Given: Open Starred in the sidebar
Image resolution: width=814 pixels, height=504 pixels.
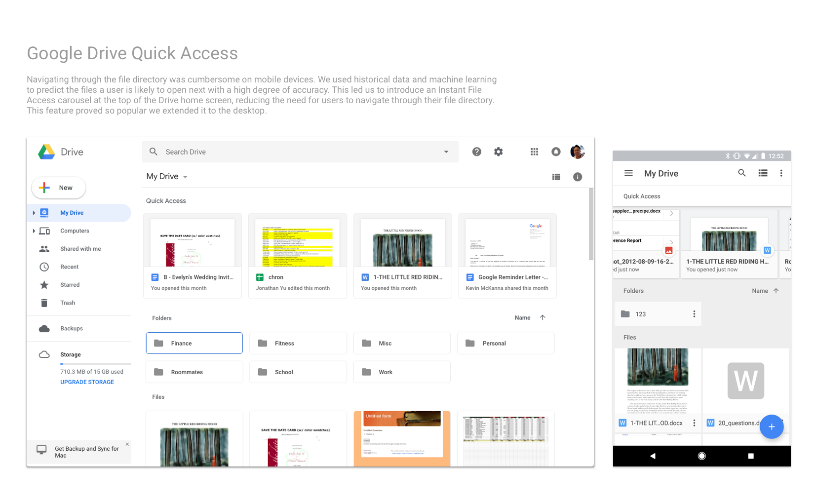Looking at the screenshot, I should click(79, 285).
